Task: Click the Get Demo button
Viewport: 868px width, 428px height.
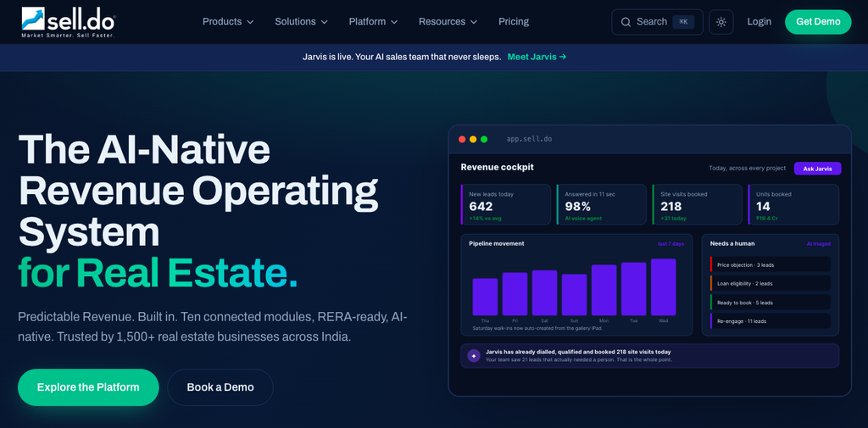Action: (x=818, y=22)
